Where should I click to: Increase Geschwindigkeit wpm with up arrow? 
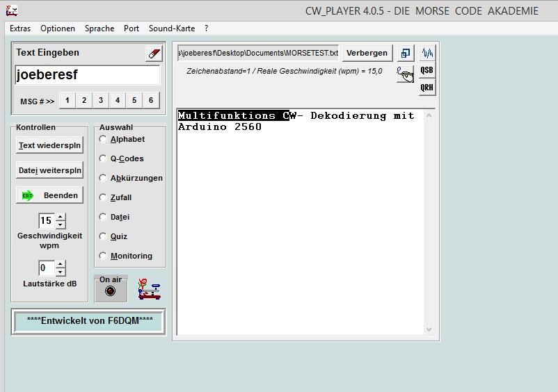coord(61,217)
